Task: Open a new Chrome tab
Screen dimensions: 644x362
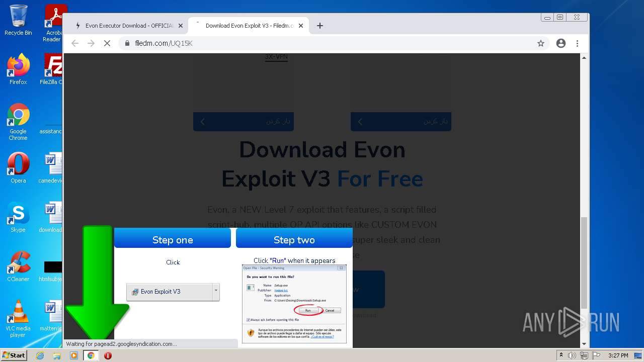Action: 320,26
